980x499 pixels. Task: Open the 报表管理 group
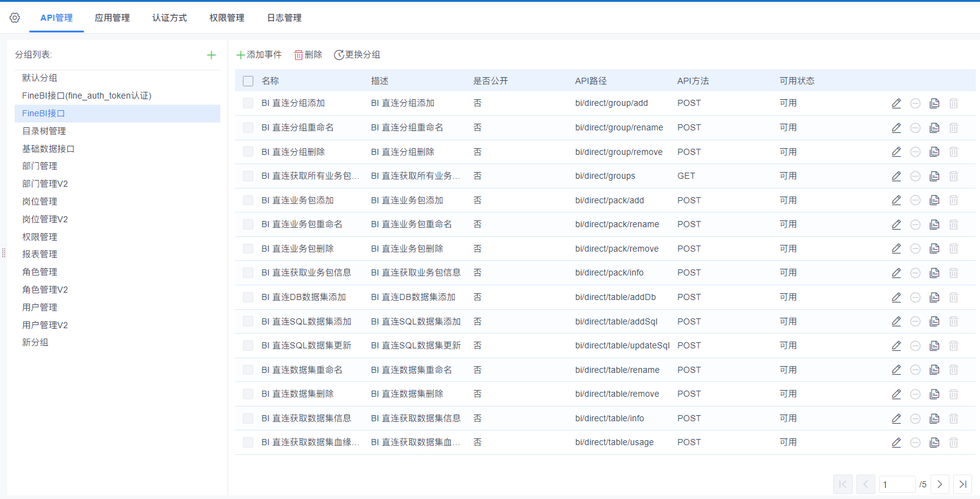(117, 254)
